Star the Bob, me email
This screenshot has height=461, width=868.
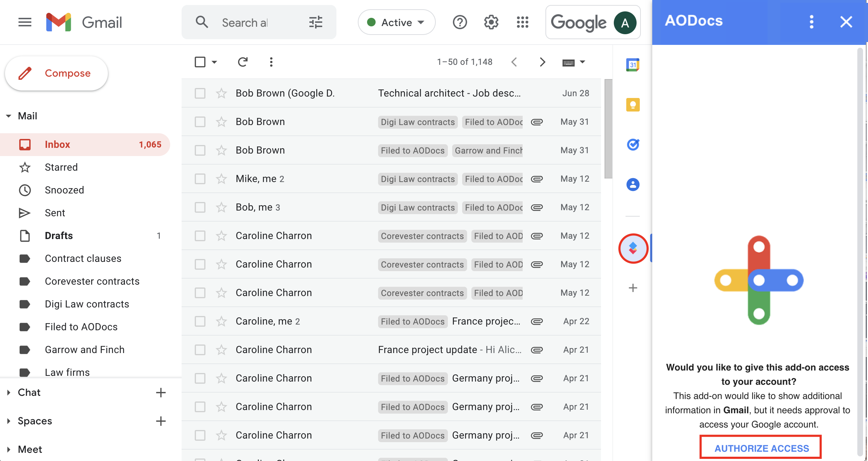(x=221, y=207)
